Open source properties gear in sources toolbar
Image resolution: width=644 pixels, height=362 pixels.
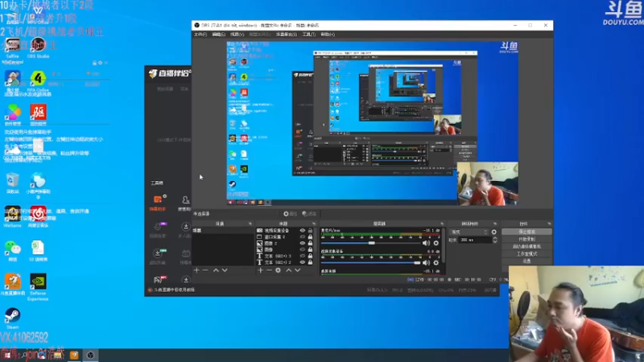278,270
